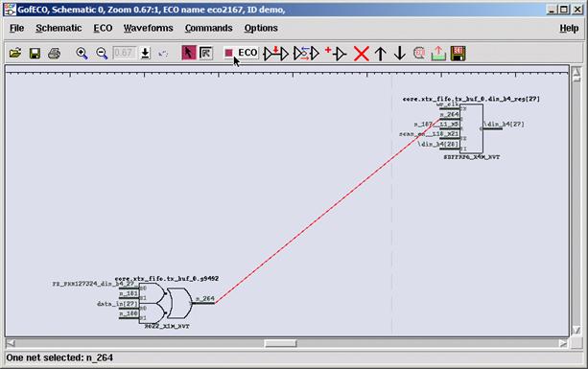This screenshot has width=588, height=369.
Task: Toggle the pointer selection mode tool
Action: [189, 53]
